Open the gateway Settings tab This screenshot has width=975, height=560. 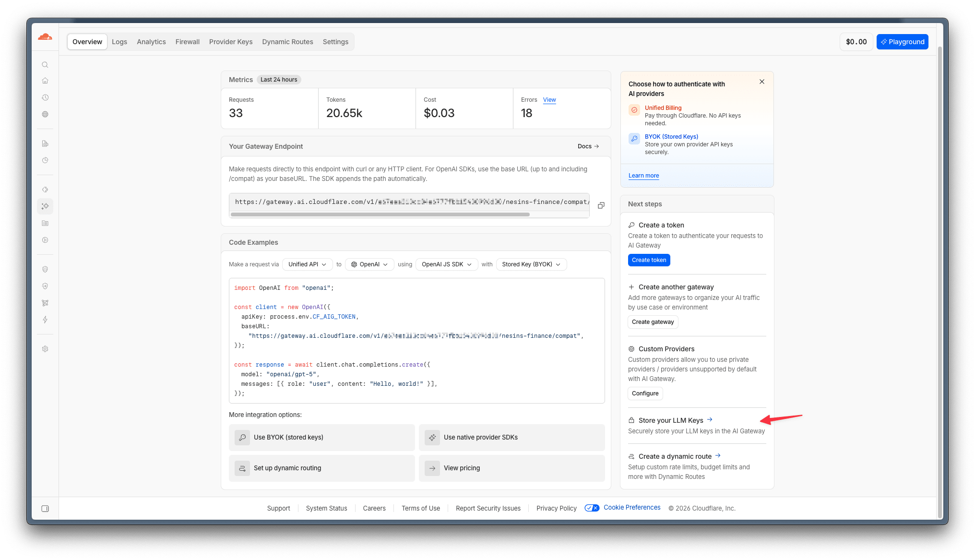point(335,42)
